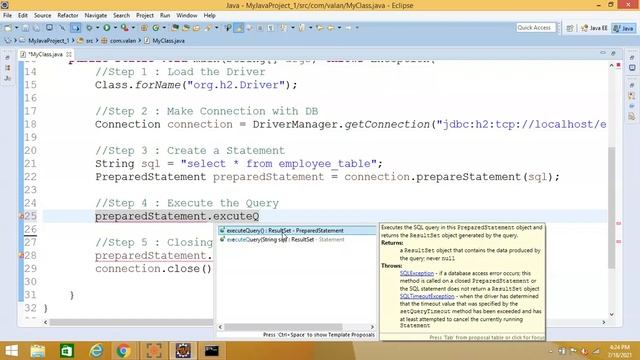Open the Next Annotation dropdown arrow
The height and width of the screenshot is (360, 640).
coord(293,28)
